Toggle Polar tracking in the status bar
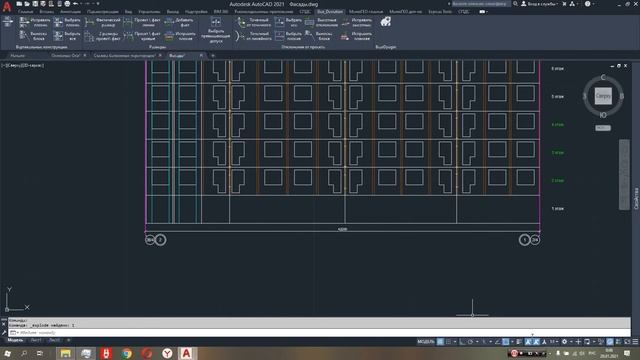 [x=470, y=342]
